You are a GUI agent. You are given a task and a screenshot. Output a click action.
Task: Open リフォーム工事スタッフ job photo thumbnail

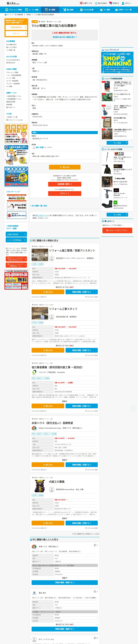coord(40,313)
